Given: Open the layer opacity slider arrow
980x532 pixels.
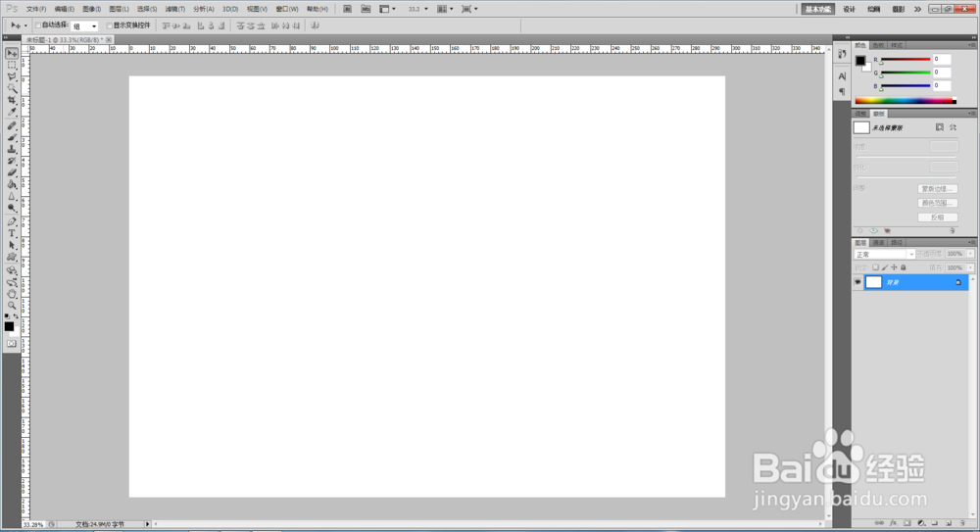Looking at the screenshot, I should pos(970,254).
